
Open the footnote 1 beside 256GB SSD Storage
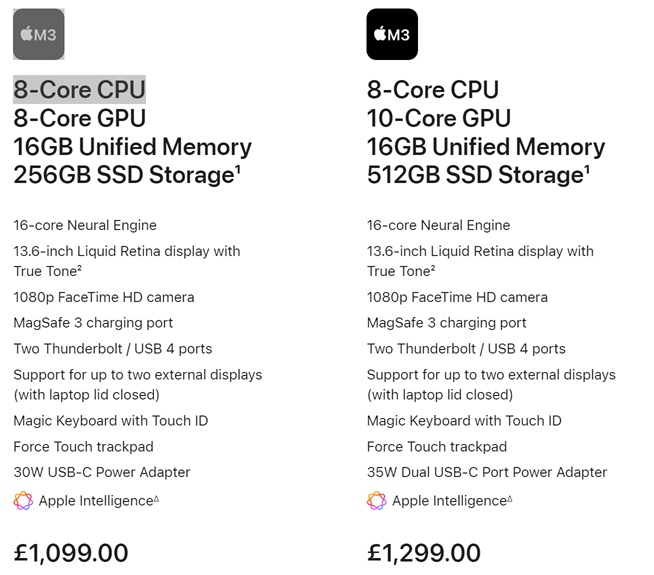pyautogui.click(x=237, y=168)
